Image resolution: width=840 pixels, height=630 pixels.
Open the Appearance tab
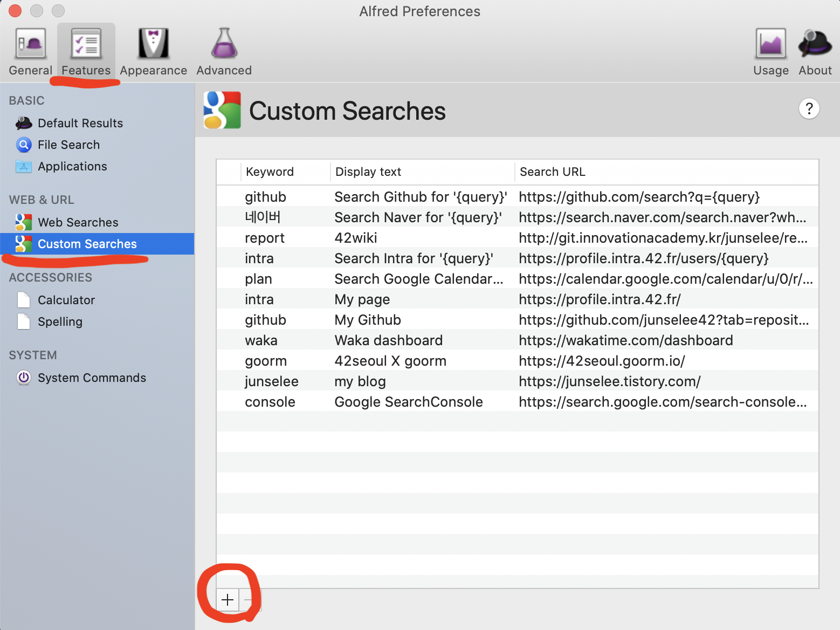(154, 52)
